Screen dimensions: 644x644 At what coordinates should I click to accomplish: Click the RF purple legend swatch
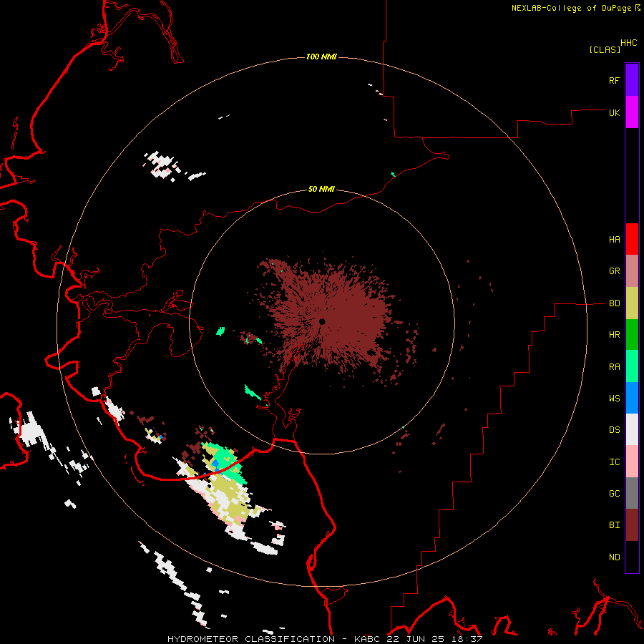pos(632,80)
